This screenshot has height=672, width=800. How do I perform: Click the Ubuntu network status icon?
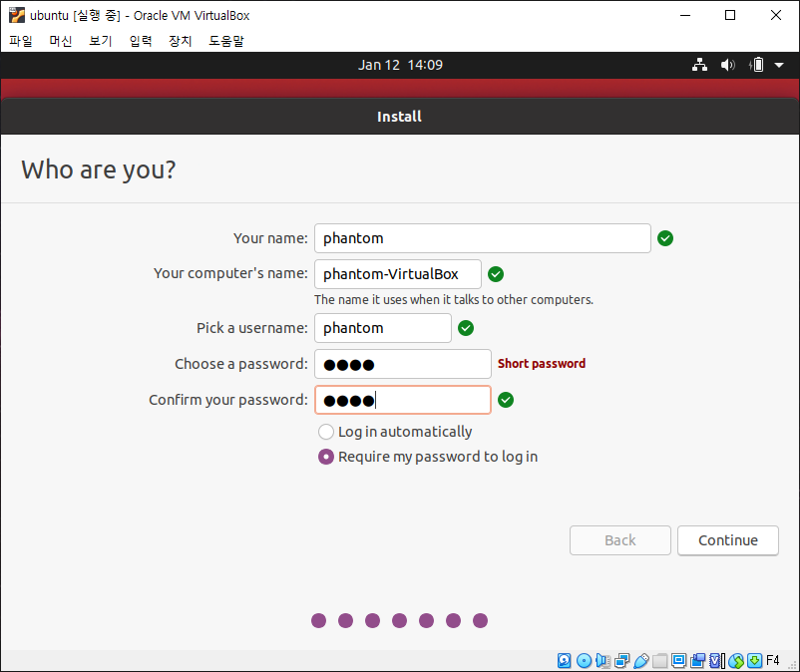point(699,65)
